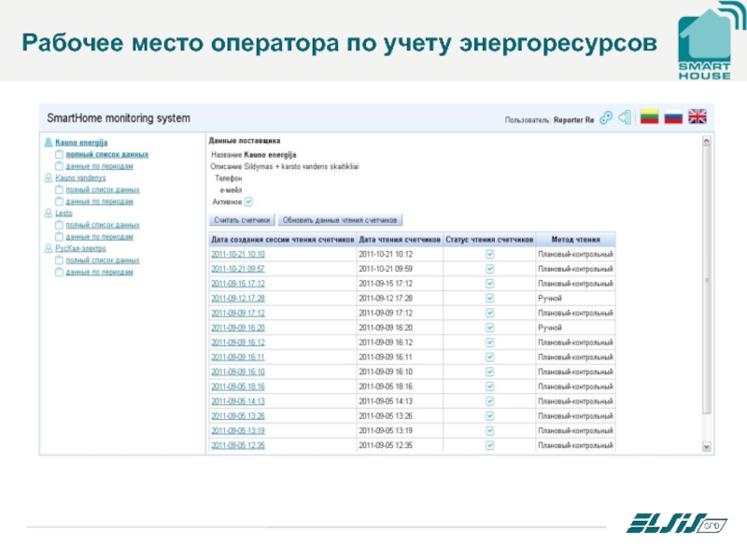Click the user icon beside Kauno energija

pos(49,143)
